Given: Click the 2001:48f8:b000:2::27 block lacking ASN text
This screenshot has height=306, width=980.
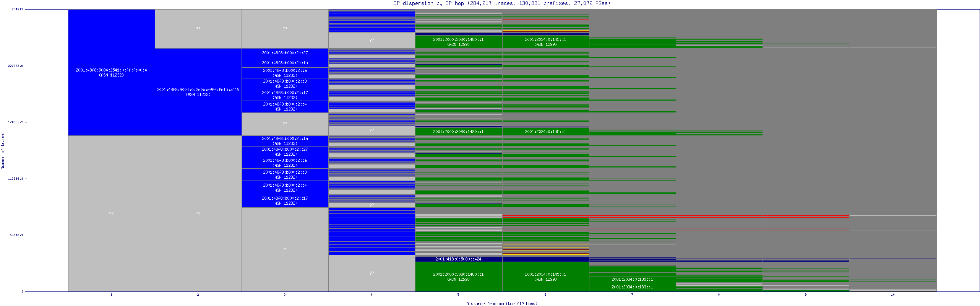Looking at the screenshot, I should click(285, 53).
